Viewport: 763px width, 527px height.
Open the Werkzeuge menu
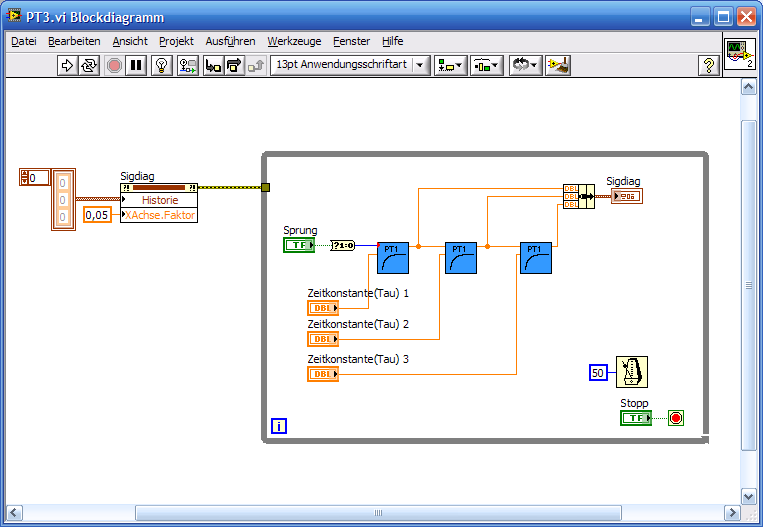294,41
